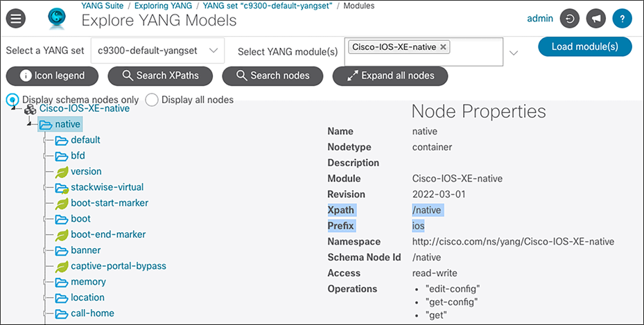Click in the YANG module selection field

424,52
